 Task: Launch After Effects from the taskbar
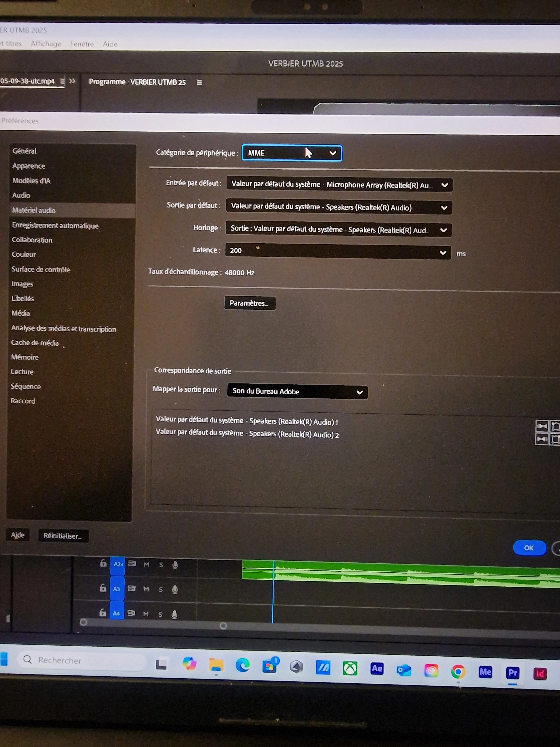377,668
